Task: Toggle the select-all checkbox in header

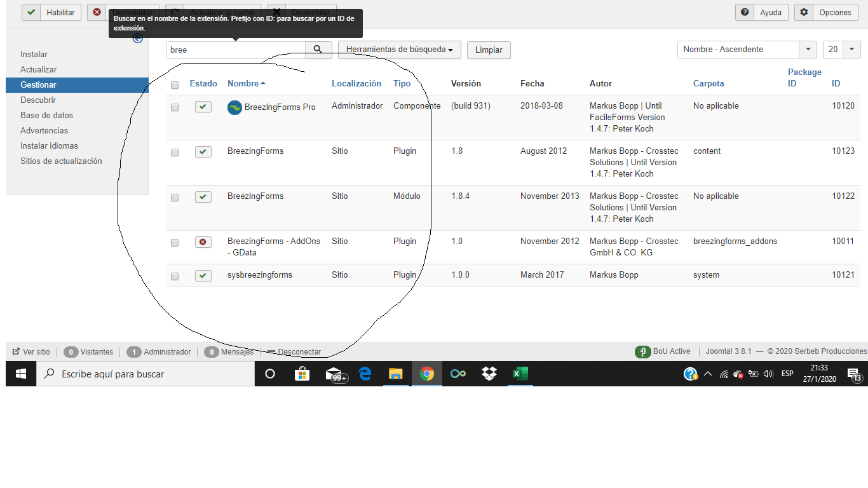Action: tap(175, 85)
